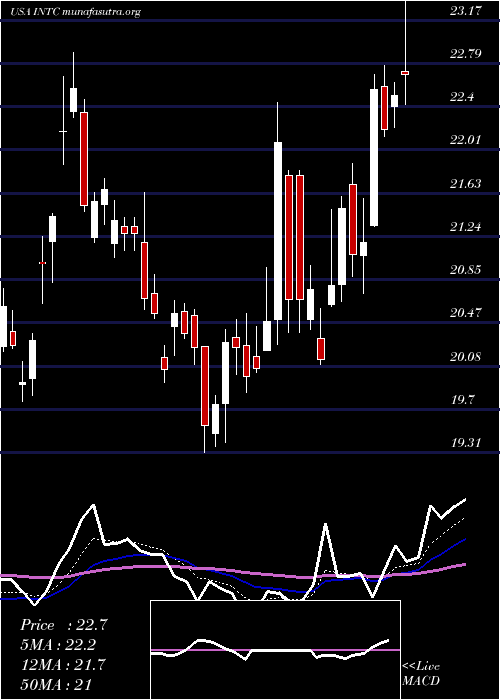Image resolution: width=500 pixels, height=700 pixels.
Task: Click the '50MA : 21' readout
Action: tap(56, 685)
